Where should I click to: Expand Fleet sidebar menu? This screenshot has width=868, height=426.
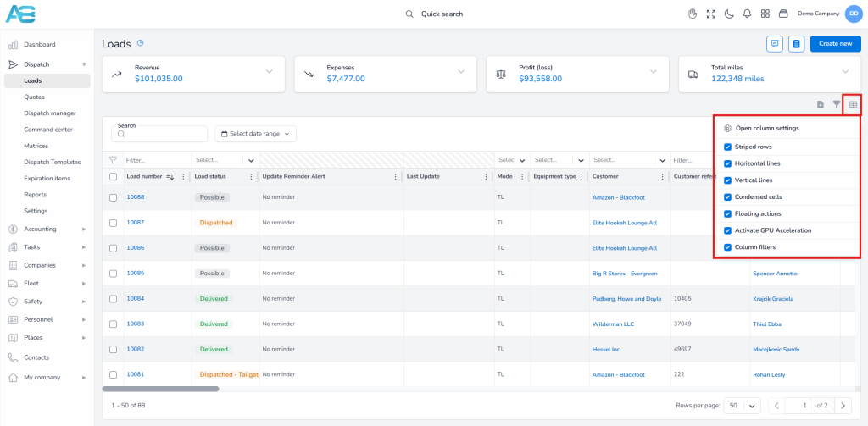click(x=47, y=283)
